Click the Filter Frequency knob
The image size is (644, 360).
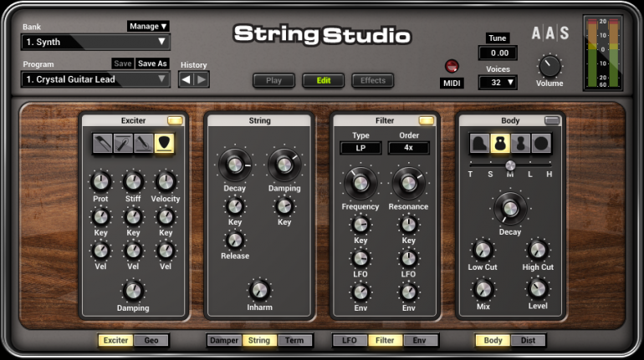[x=360, y=183]
